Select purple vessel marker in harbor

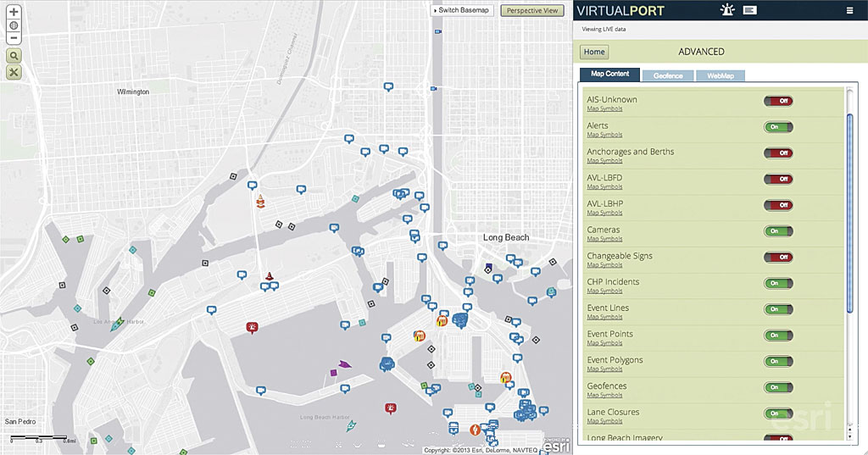point(345,364)
